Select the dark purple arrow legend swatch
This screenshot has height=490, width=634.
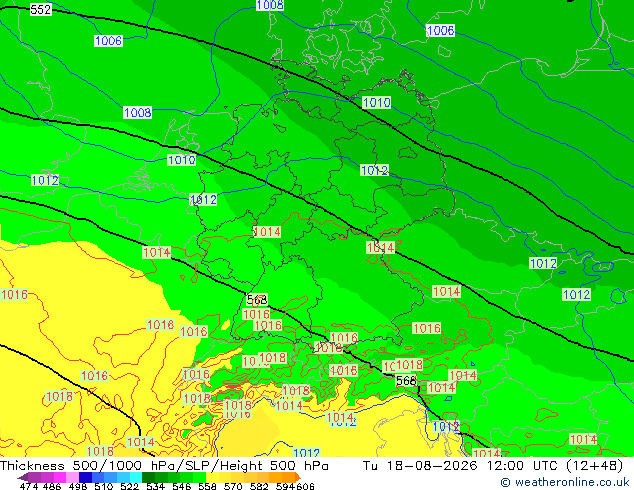(23, 477)
